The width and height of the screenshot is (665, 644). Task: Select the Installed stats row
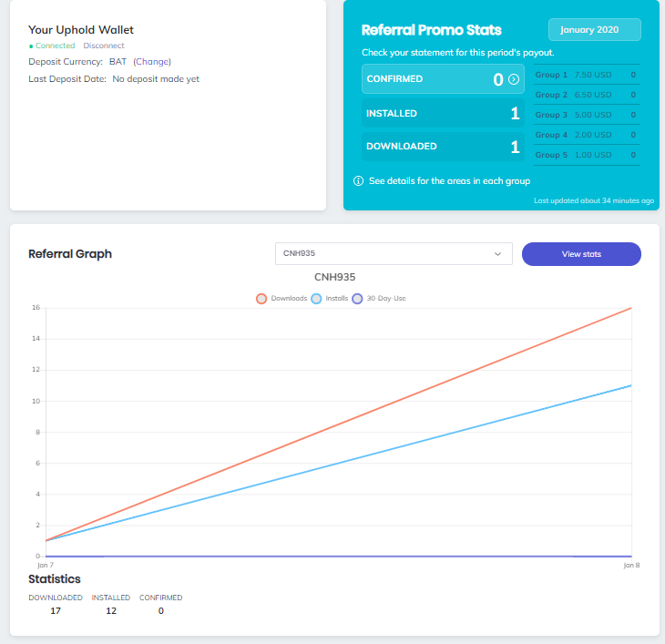coord(442,114)
